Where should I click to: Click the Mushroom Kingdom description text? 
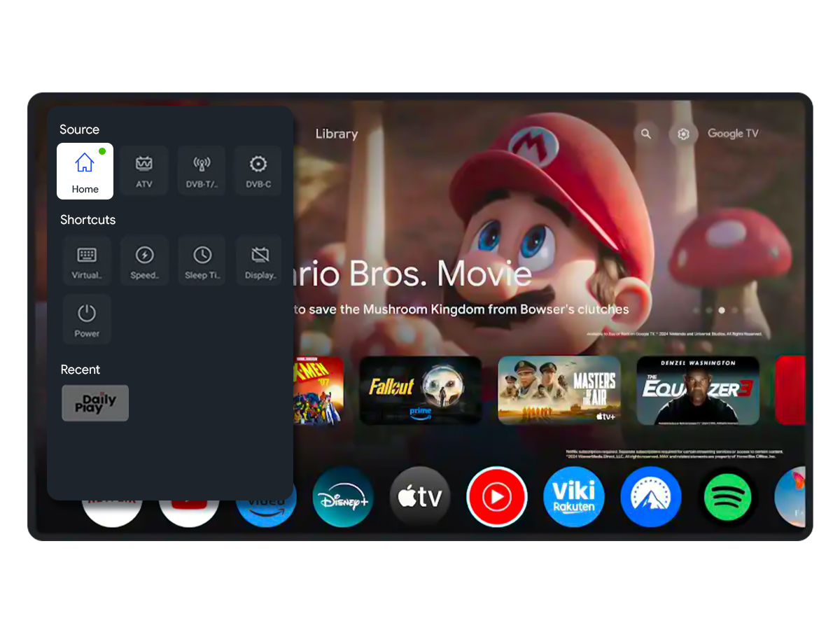click(x=461, y=309)
